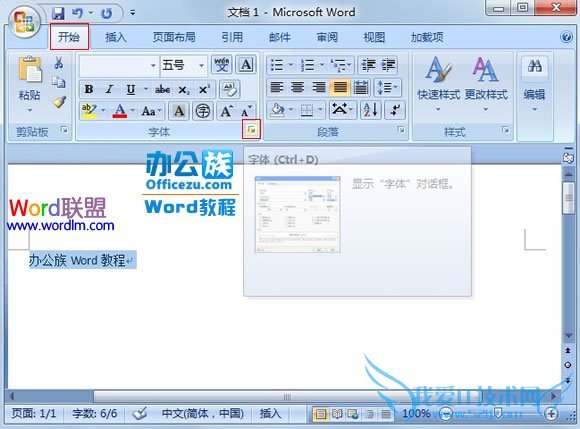The width and height of the screenshot is (580, 429).
Task: Grow font size icon
Action: pyautogui.click(x=226, y=111)
